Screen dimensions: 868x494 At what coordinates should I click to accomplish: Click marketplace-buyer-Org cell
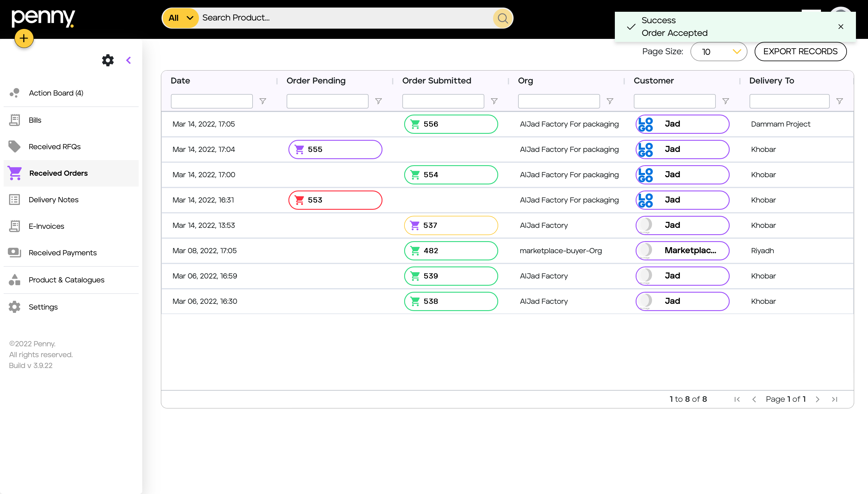click(561, 251)
